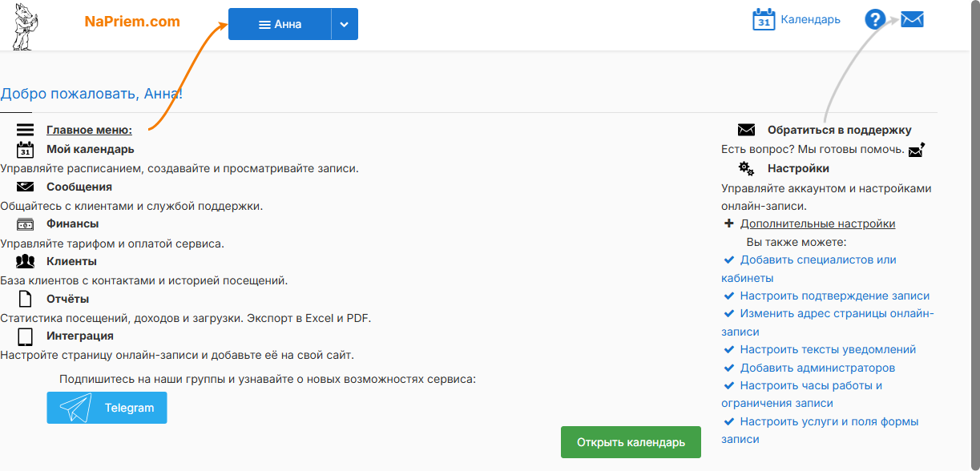This screenshot has height=471, width=980.
Task: Open Обратиться в поддержку
Action: point(840,130)
